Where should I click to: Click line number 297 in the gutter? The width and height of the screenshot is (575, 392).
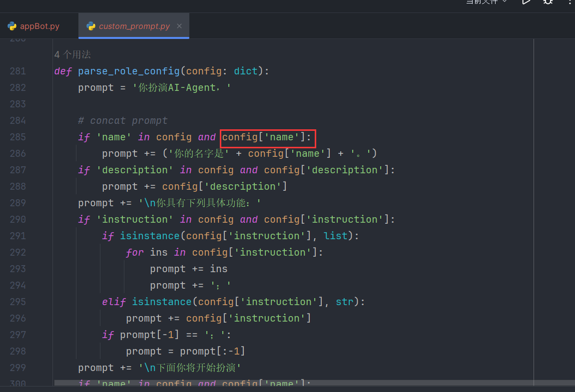tap(18, 335)
